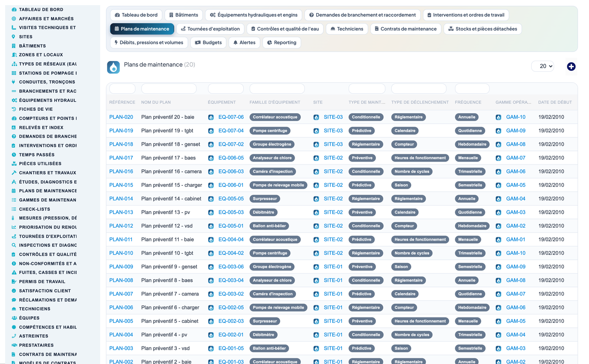
Task: Switch to the Bâtiments tab
Action: (x=183, y=15)
